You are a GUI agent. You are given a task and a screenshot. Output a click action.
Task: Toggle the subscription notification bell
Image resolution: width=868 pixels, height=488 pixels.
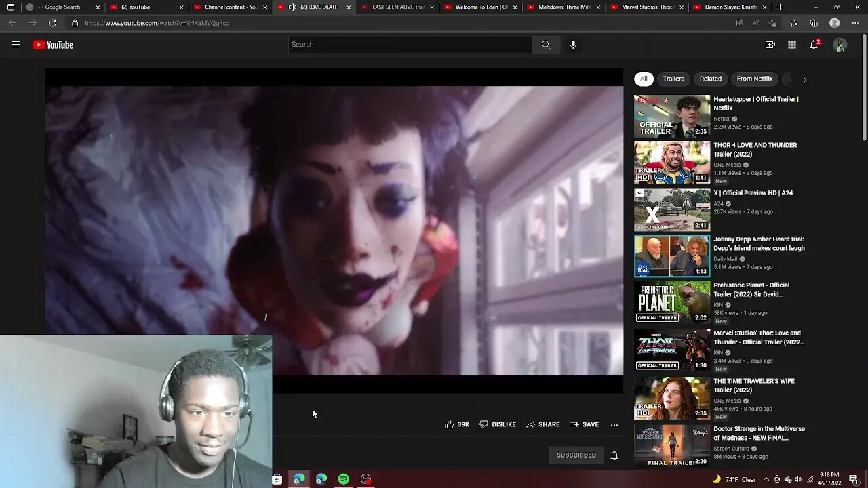pos(614,455)
